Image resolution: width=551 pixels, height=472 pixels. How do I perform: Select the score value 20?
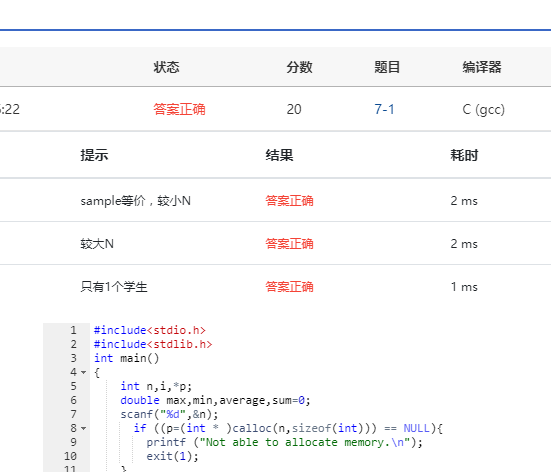[x=294, y=109]
